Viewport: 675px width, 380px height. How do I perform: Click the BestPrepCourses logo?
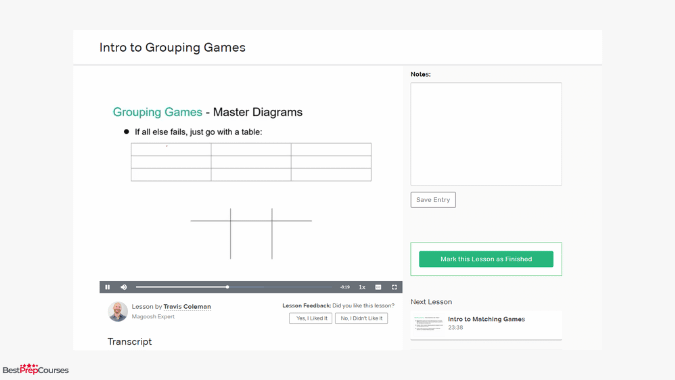click(x=36, y=369)
